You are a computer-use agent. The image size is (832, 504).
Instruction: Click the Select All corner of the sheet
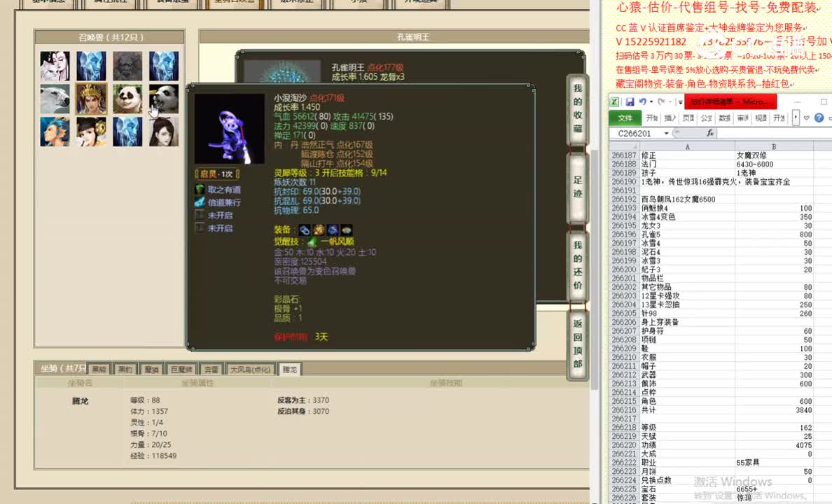point(624,146)
